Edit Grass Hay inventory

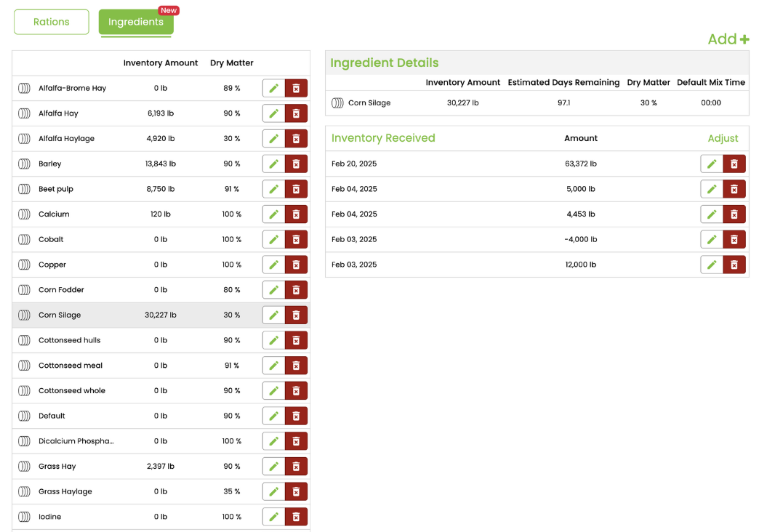275,466
